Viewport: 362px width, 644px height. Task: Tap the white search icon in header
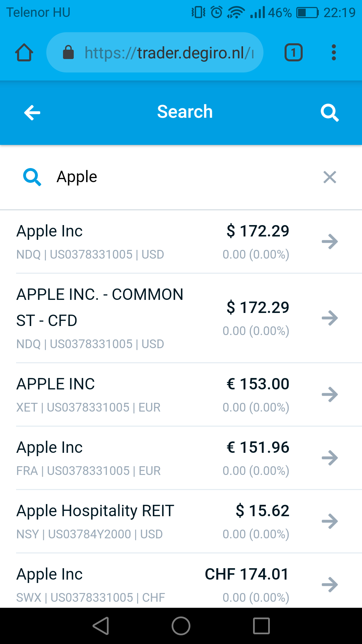click(x=329, y=112)
